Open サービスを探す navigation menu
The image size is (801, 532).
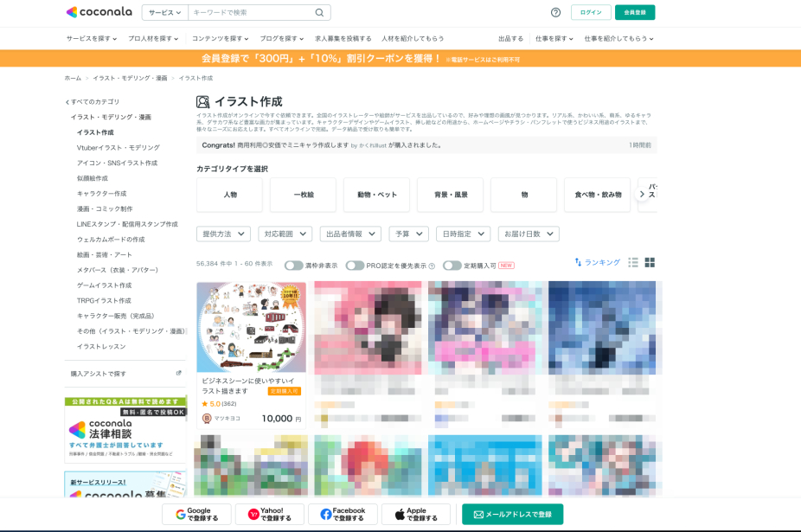click(x=93, y=39)
